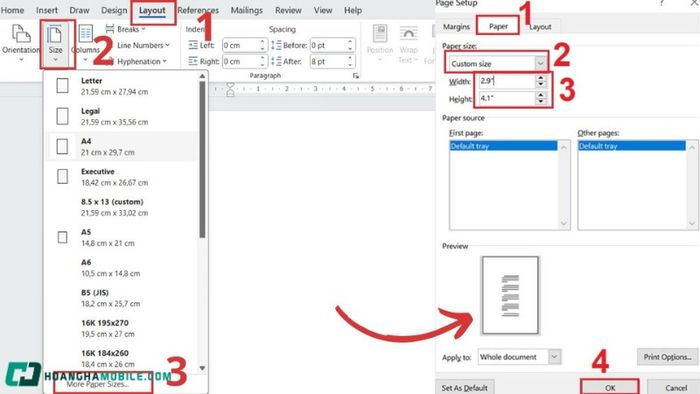Select the A4 paper size
Screen dimensions: 700x394
pos(121,146)
